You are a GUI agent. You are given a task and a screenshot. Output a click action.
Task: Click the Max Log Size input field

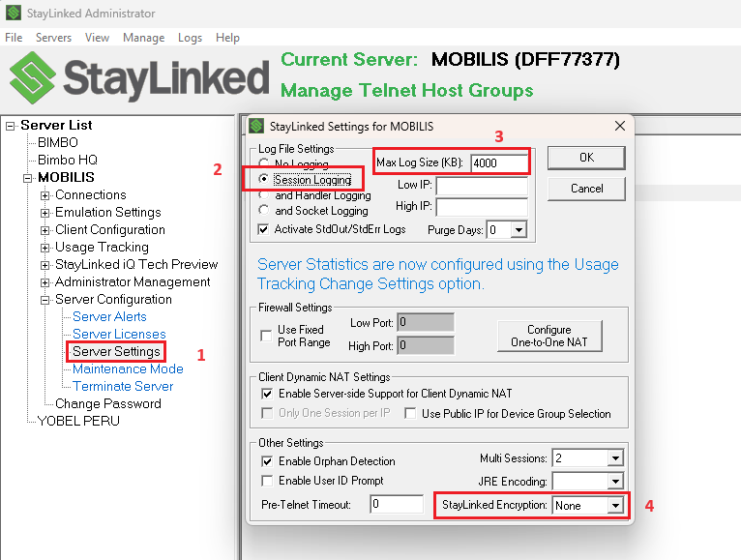click(x=498, y=163)
